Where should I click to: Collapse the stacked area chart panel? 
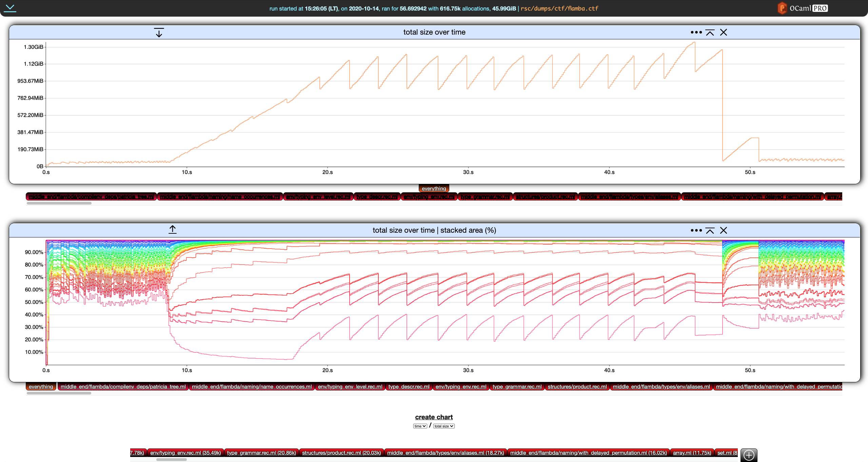pos(710,231)
